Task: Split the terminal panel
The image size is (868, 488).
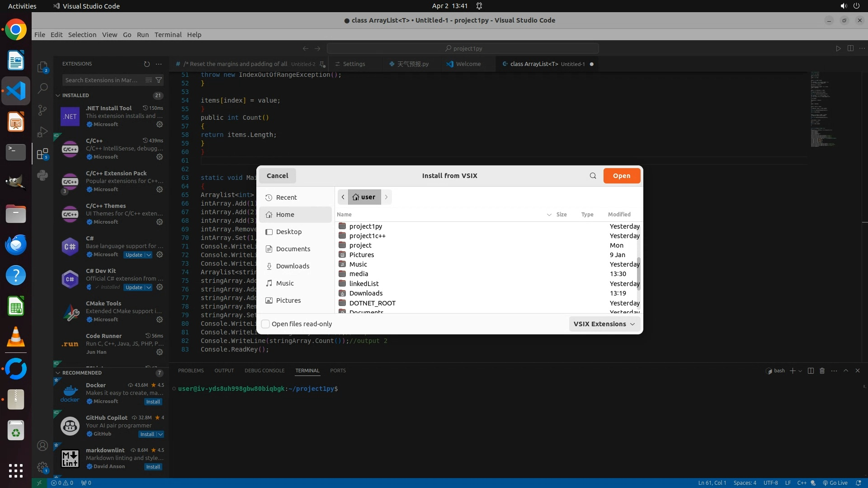Action: [811, 371]
